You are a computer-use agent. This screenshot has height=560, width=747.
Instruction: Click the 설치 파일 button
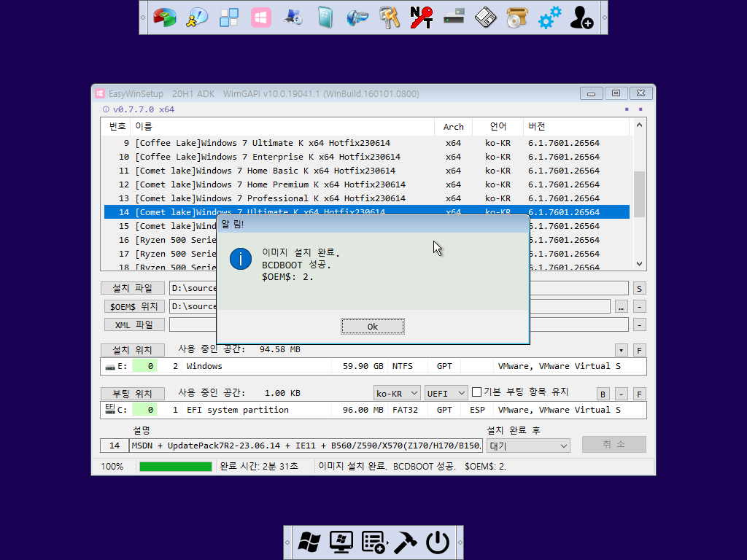[133, 288]
